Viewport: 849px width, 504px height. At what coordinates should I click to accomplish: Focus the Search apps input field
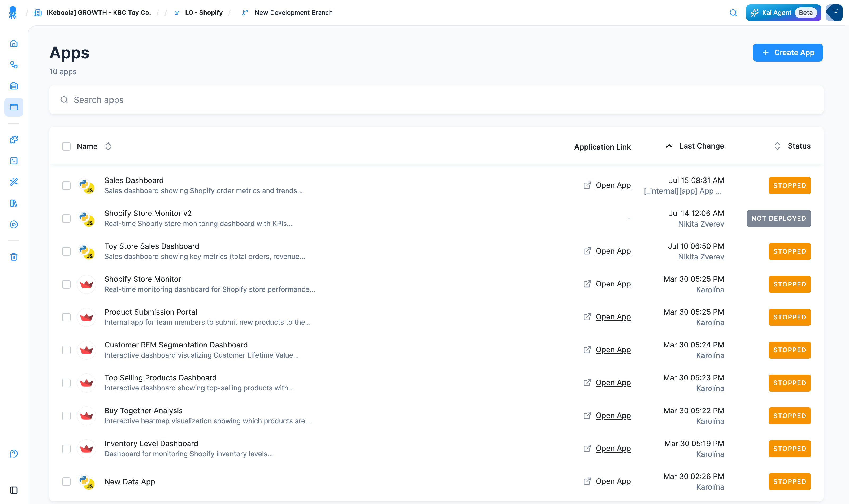tap(436, 100)
